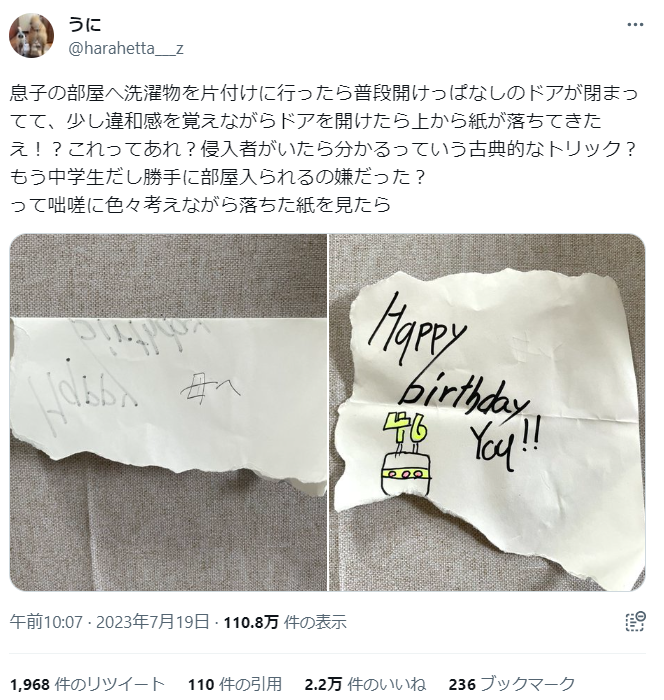Open the @harahetta___z handle link

[125, 48]
